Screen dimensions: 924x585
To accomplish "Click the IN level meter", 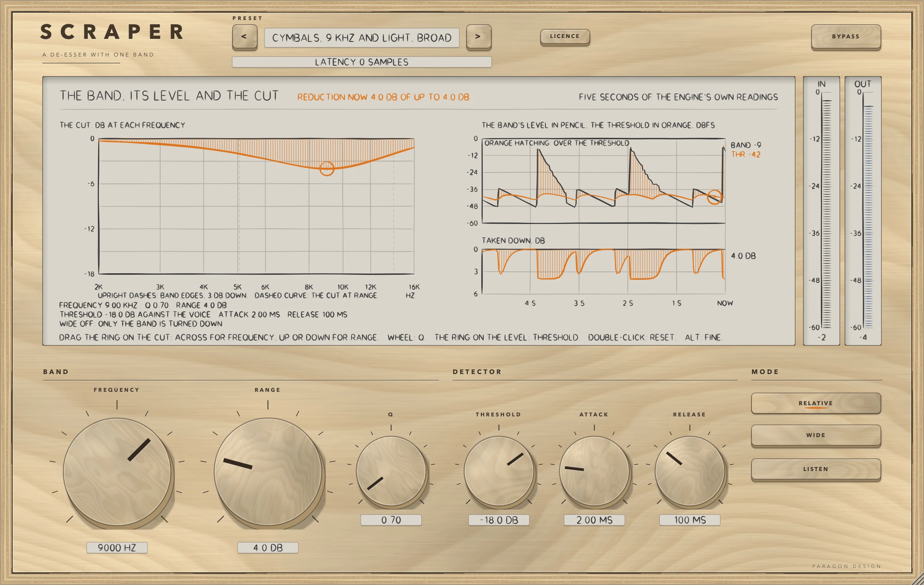I will [x=822, y=211].
